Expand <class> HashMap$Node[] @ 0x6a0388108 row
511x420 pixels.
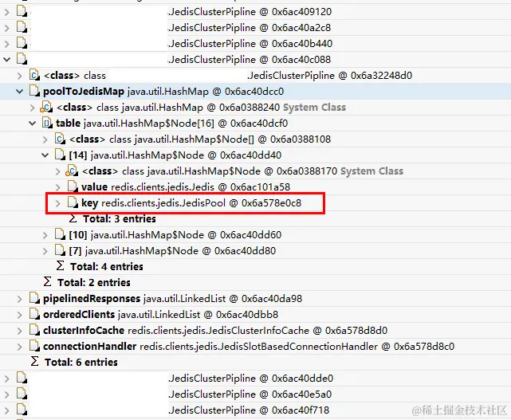45,139
